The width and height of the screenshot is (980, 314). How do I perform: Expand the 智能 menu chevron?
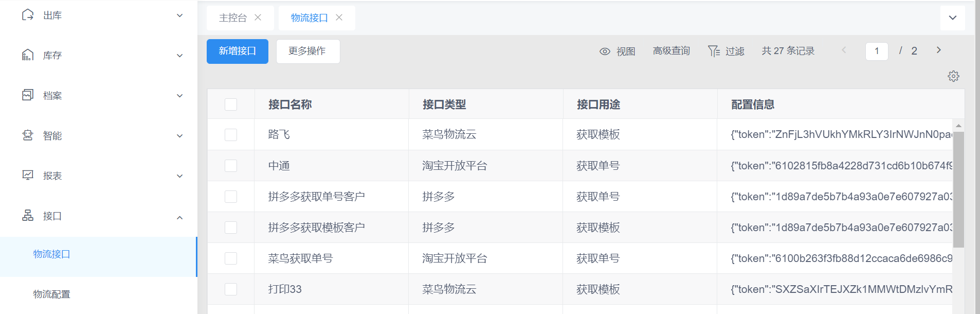180,136
